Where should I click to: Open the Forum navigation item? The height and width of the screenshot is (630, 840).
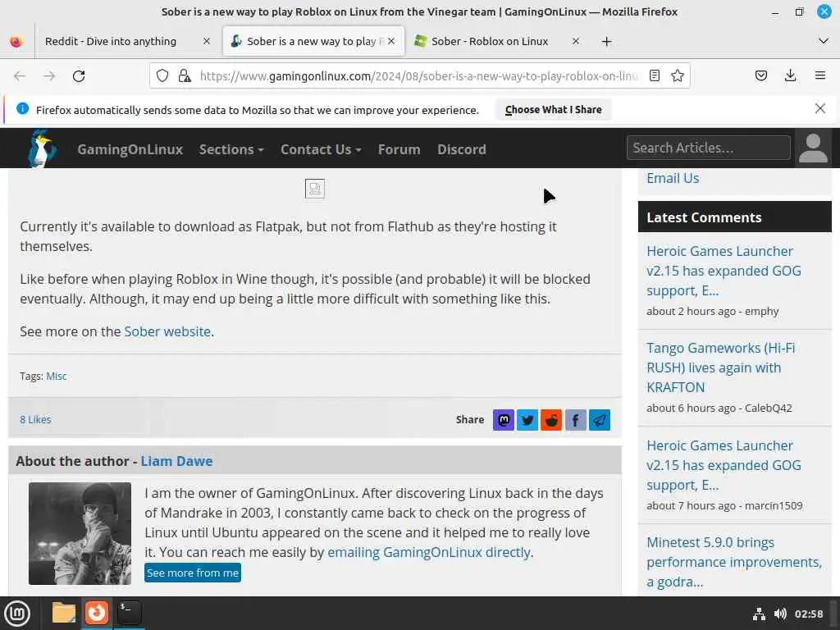point(399,149)
